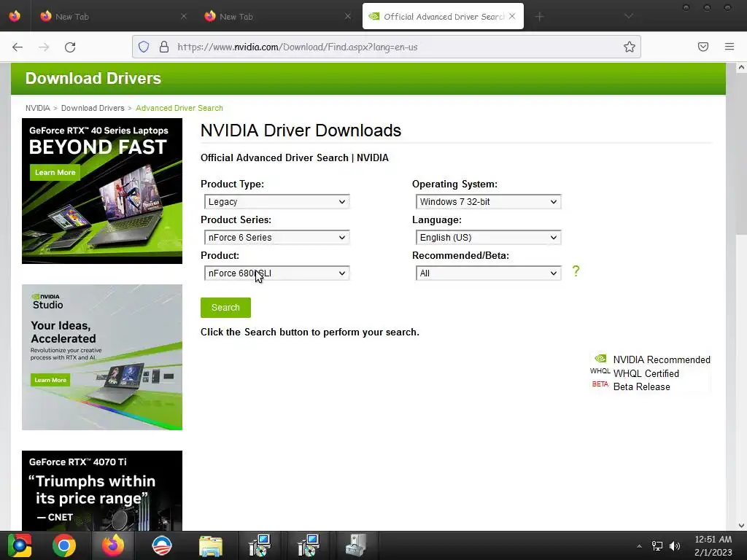Click the NVIDIA Recommended legend icon
Viewport: 747px width, 560px height.
coord(600,359)
